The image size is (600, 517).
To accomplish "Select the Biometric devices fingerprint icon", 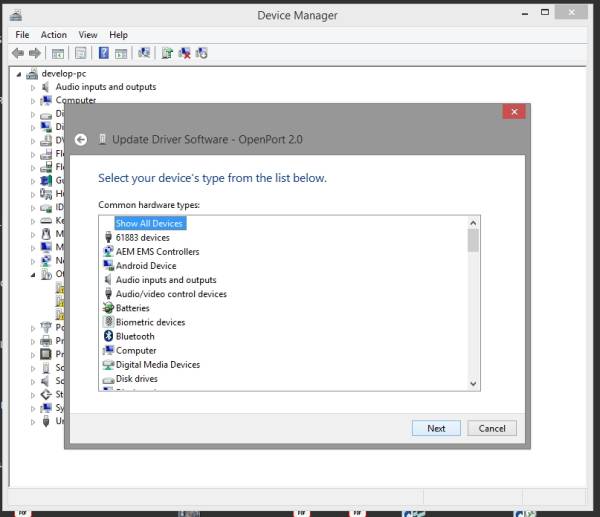I will coord(108,322).
